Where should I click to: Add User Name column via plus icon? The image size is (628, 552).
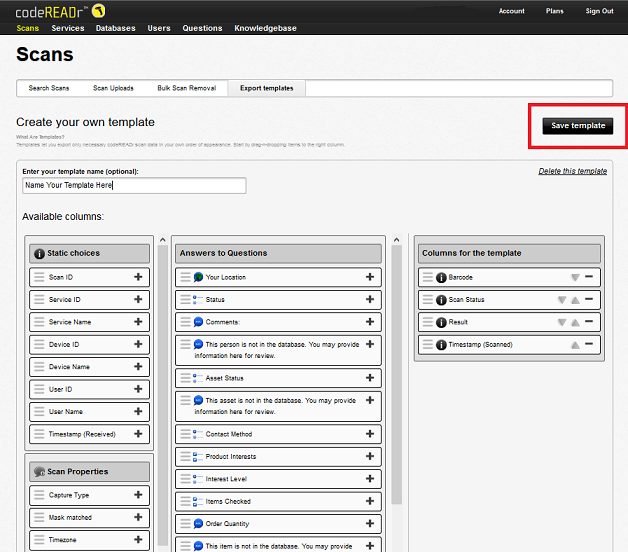[x=138, y=411]
